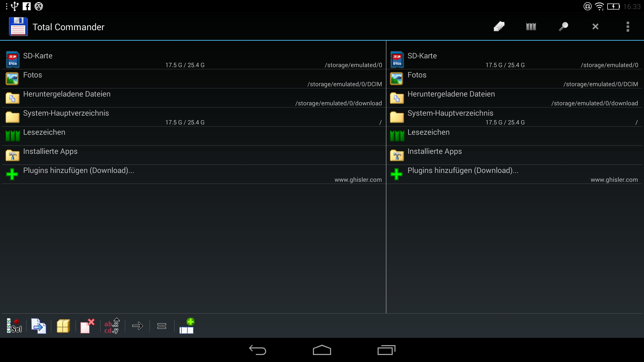Open SD-Karte in the right panel
This screenshot has height=362, width=644.
[514, 60]
